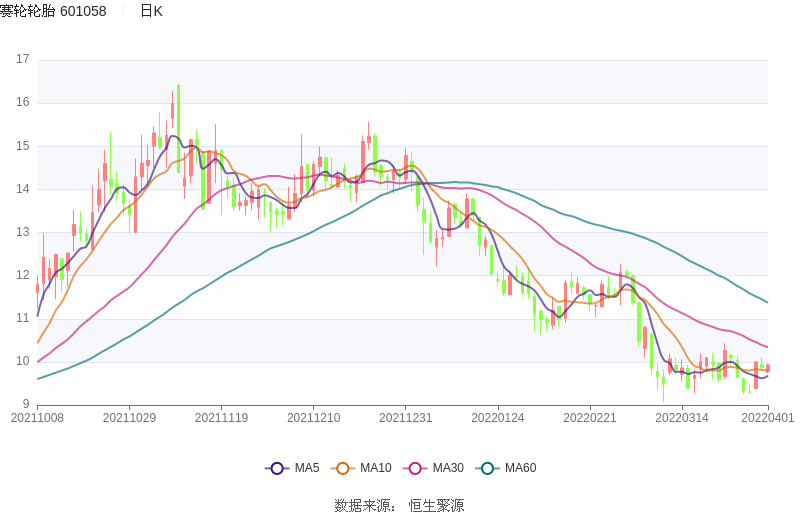The width and height of the screenshot is (800, 517).
Task: Hide the MA10 line using its legend label
Action: coord(375,468)
